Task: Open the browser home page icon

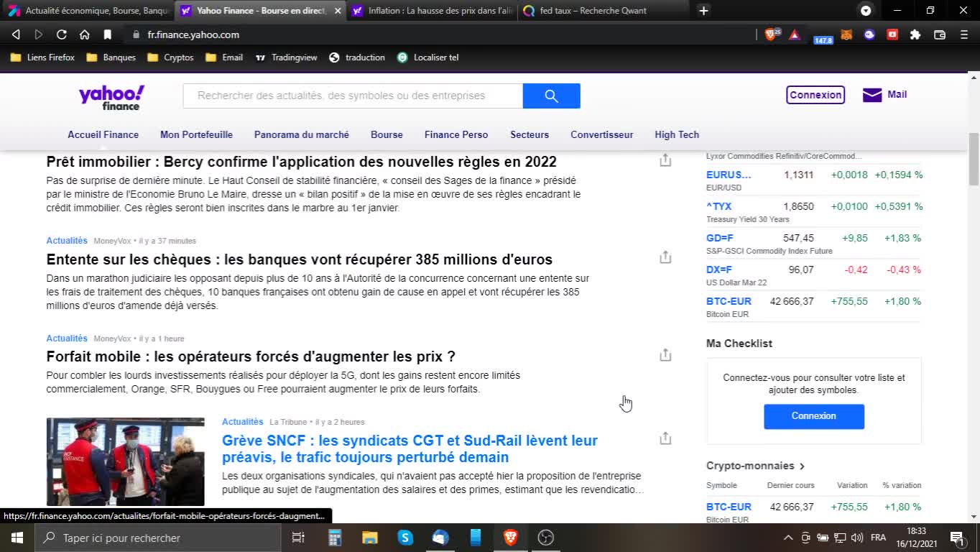Action: (x=85, y=34)
